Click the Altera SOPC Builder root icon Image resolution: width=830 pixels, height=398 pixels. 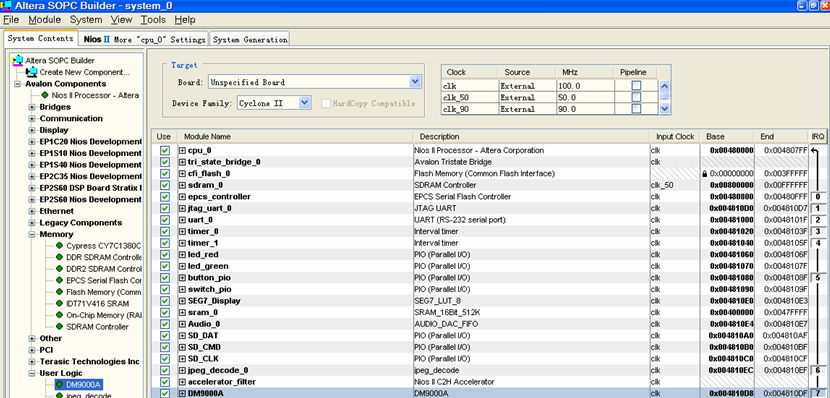click(18, 60)
